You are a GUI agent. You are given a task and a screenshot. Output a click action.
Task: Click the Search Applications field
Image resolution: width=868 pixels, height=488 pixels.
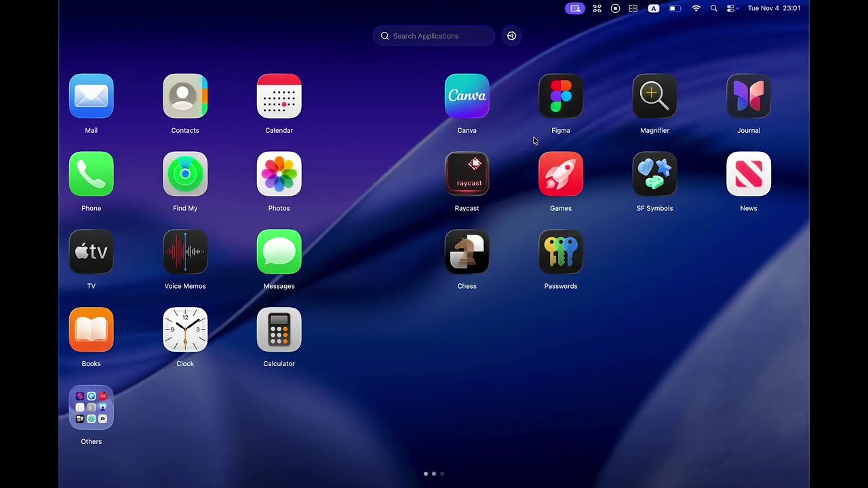point(434,36)
